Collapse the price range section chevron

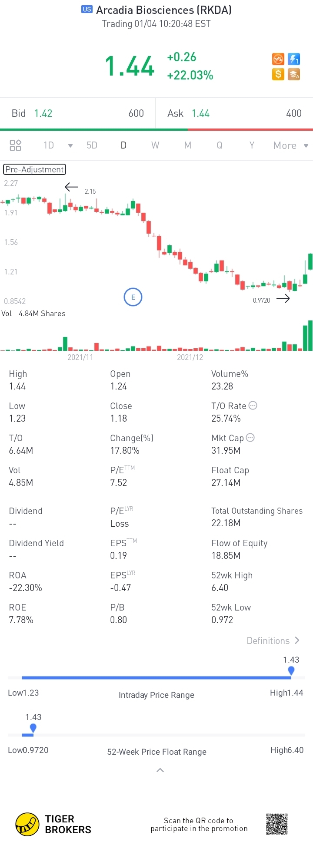(x=160, y=770)
